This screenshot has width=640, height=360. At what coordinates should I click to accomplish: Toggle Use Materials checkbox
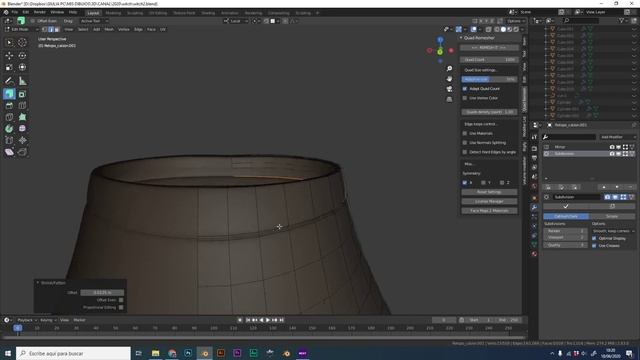464,133
